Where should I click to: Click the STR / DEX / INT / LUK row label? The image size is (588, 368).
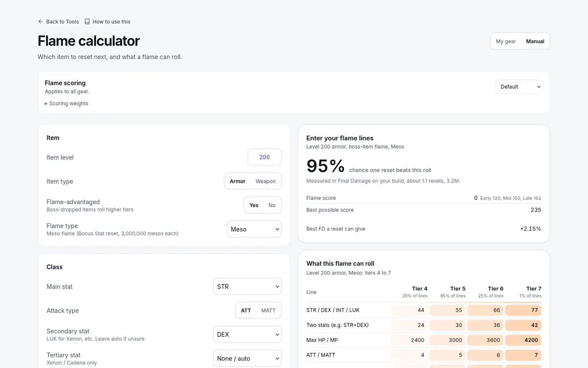(333, 310)
